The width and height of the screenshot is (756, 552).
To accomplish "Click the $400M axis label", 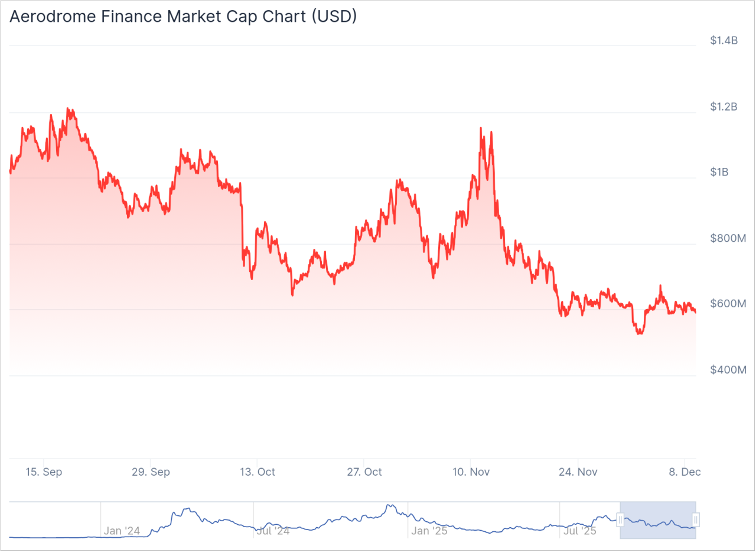I will coord(726,369).
